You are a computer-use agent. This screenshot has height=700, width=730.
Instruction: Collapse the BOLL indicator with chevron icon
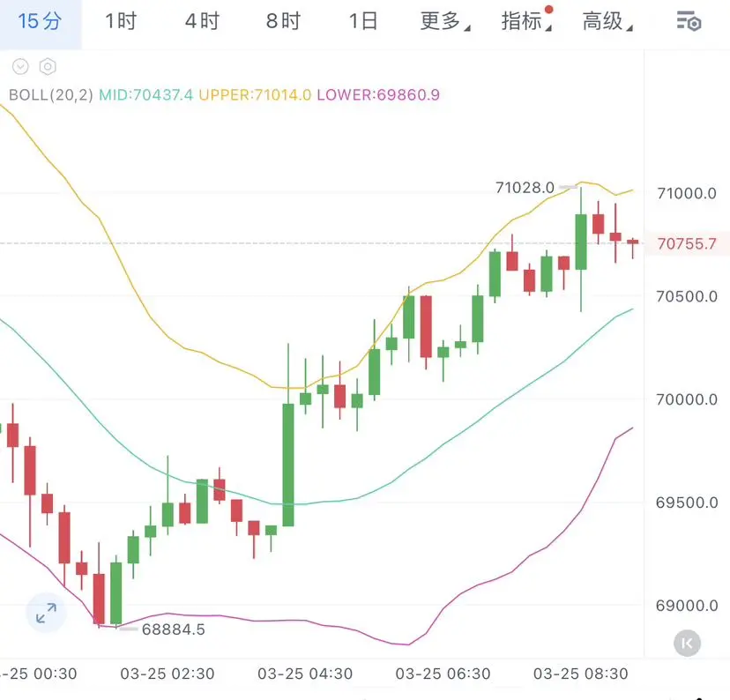pos(20,66)
